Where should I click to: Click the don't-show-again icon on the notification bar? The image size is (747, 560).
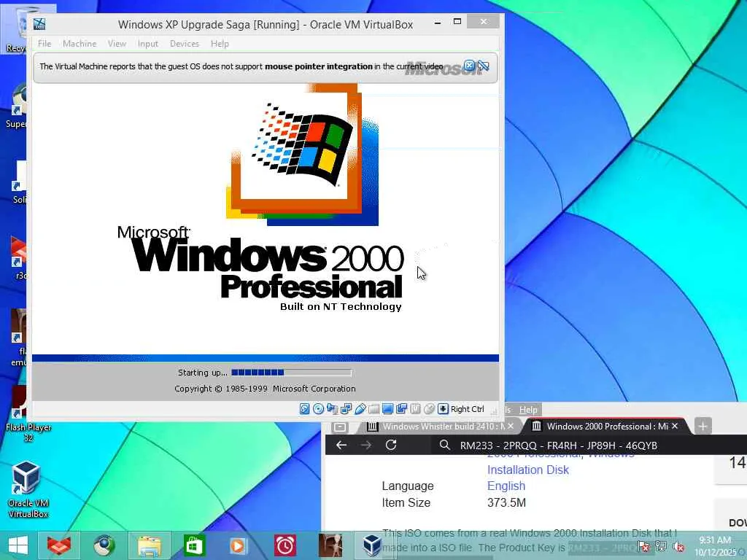click(x=484, y=66)
